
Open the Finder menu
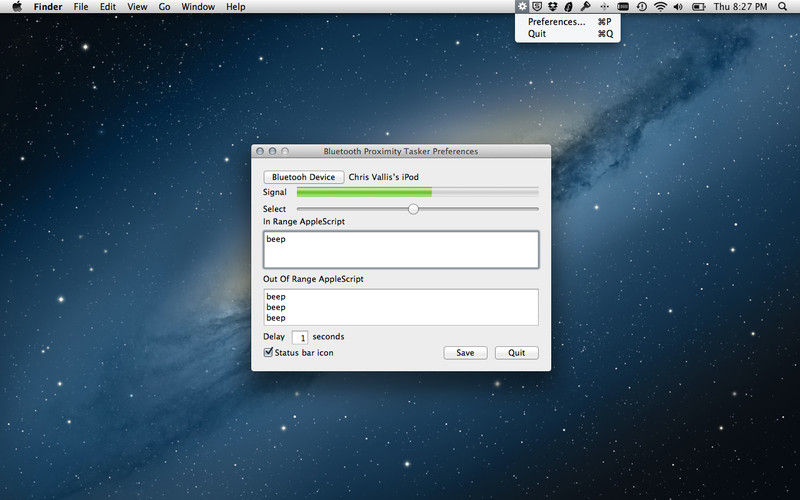(x=48, y=7)
